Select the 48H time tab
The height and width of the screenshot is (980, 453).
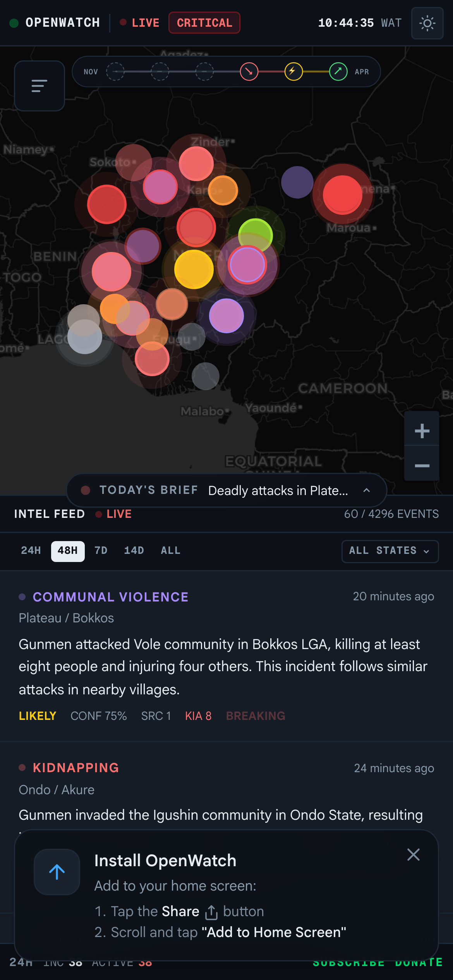click(x=68, y=551)
